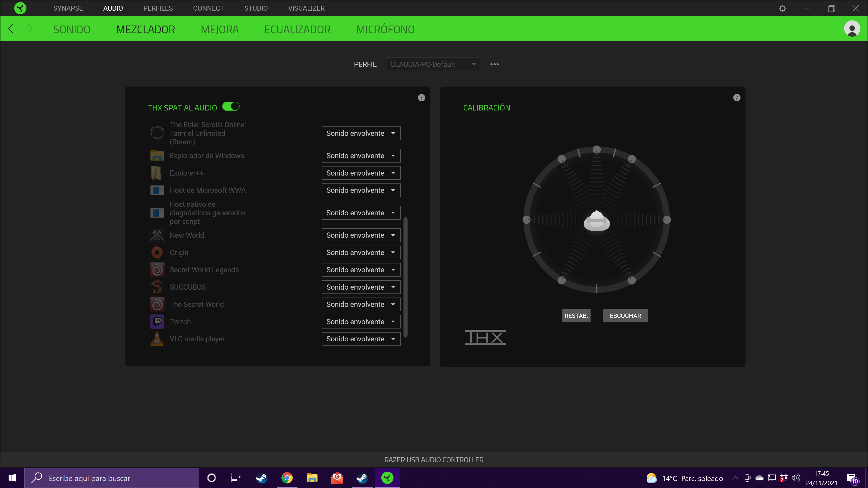Click the Windows search box
The height and width of the screenshot is (488, 868).
[x=111, y=478]
